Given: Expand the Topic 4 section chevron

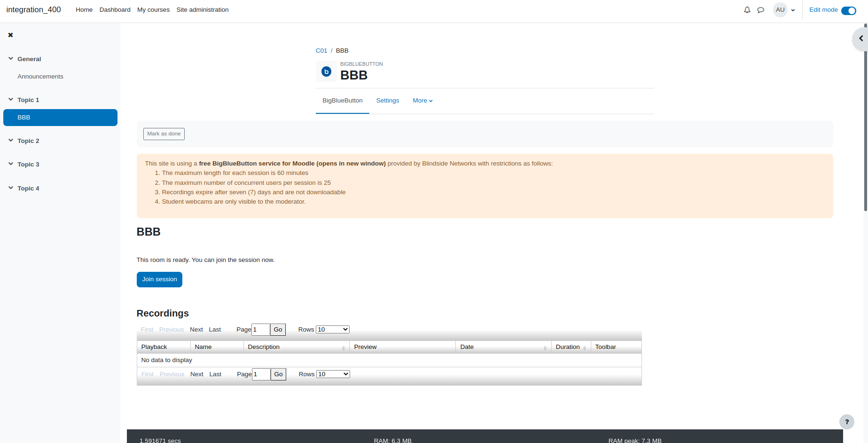Looking at the screenshot, I should 11,188.
